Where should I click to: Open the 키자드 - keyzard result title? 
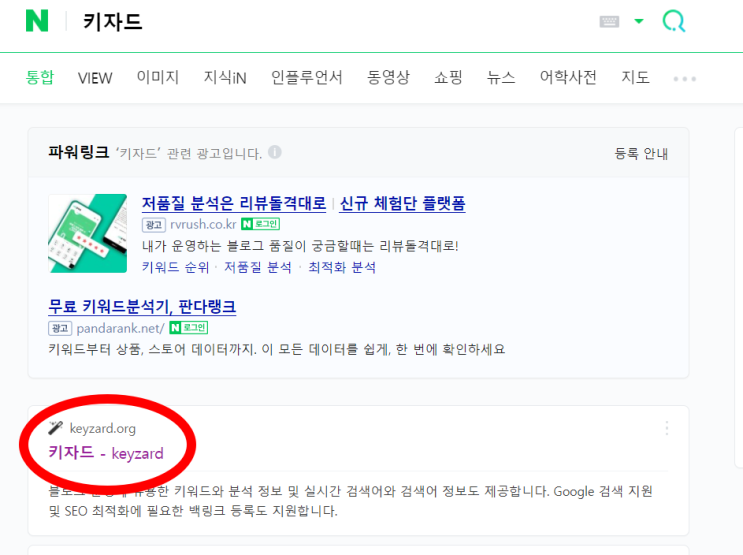pos(106,453)
